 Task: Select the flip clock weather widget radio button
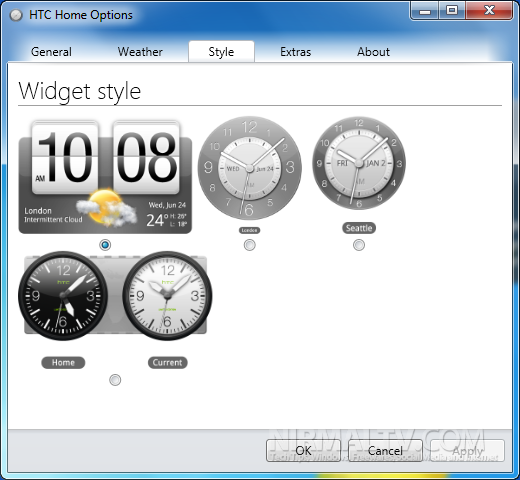pyautogui.click(x=105, y=245)
